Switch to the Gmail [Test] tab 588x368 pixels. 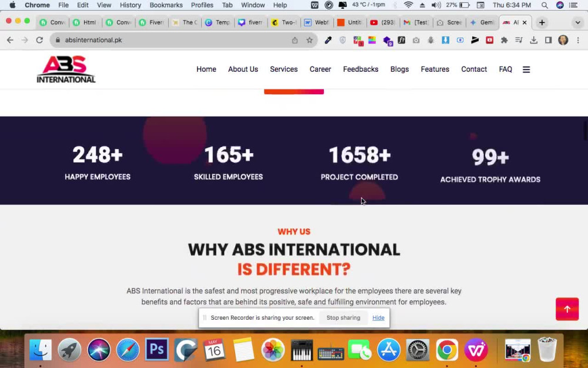tap(416, 22)
